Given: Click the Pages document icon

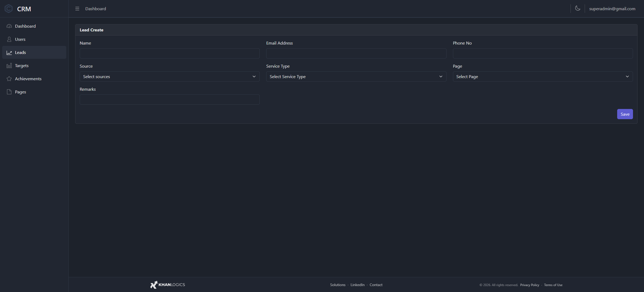Looking at the screenshot, I should 9,92.
